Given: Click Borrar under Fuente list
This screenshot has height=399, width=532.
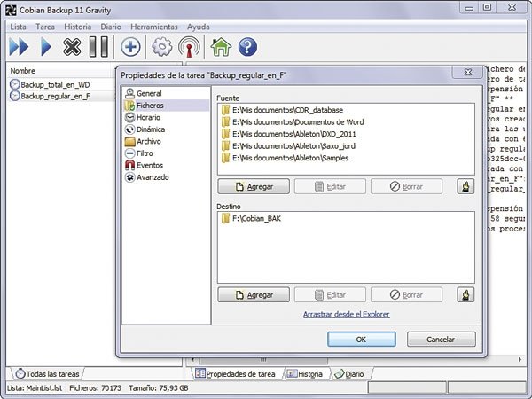Looking at the screenshot, I should tap(406, 186).
